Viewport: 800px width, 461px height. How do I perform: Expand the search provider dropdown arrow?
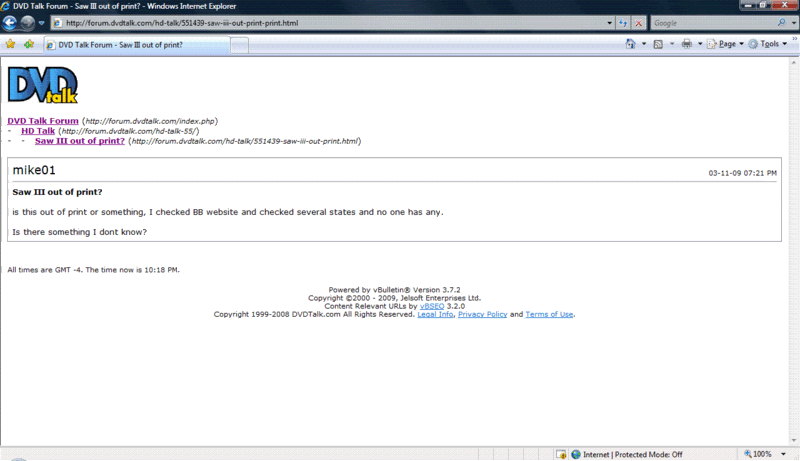click(x=793, y=22)
